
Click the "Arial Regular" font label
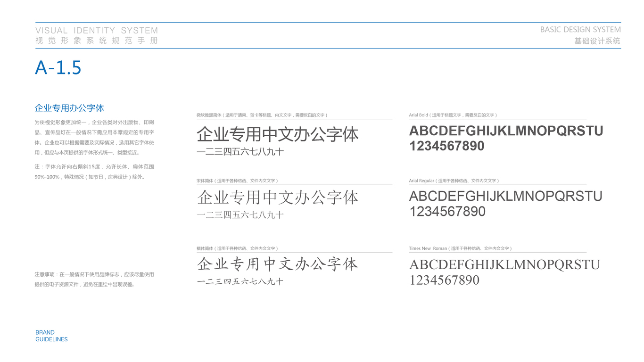tap(454, 181)
